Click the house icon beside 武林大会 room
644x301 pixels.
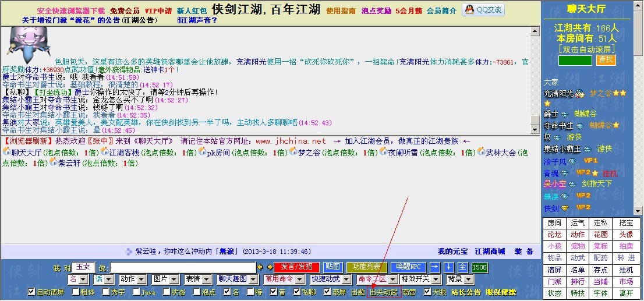pyautogui.click(x=481, y=151)
